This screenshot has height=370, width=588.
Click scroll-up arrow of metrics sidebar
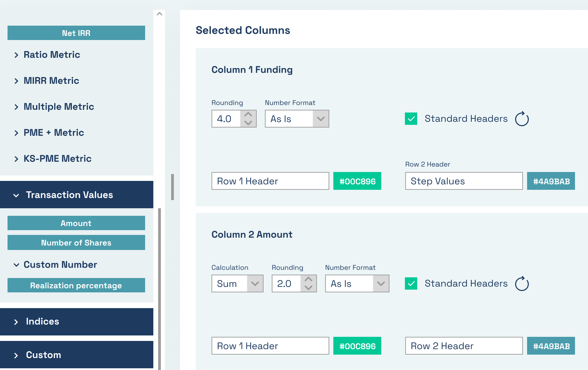click(159, 14)
